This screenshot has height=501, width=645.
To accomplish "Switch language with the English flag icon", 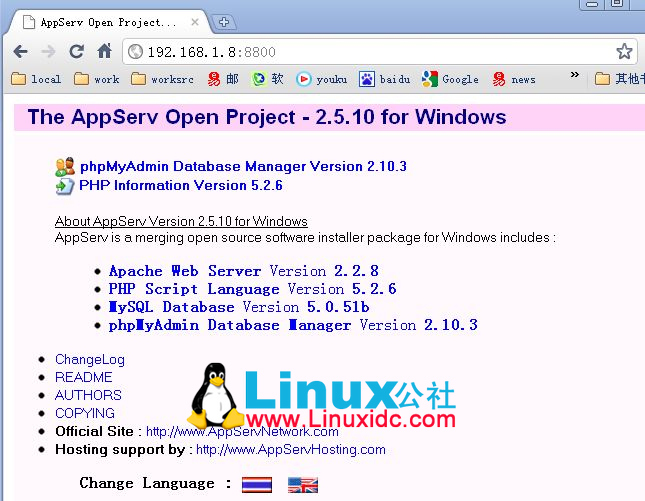I will pyautogui.click(x=303, y=485).
